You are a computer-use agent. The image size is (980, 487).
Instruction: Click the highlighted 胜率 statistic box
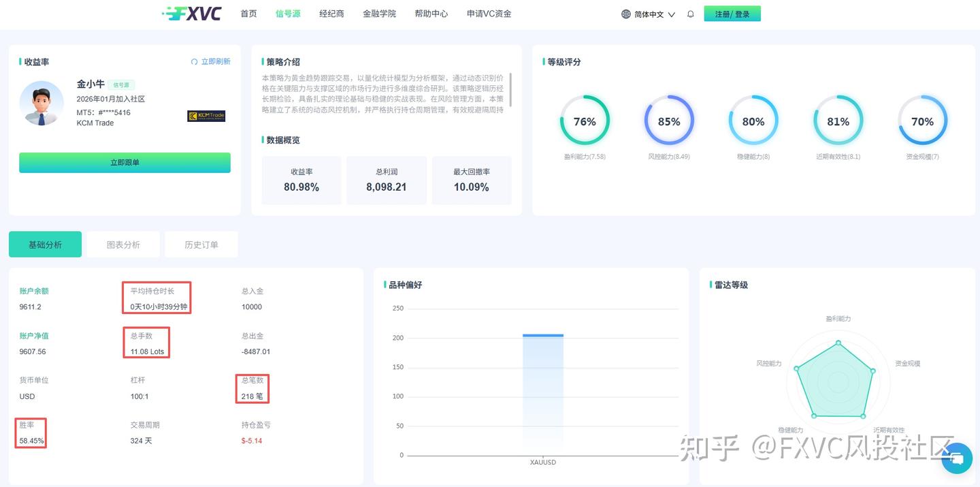coord(31,433)
